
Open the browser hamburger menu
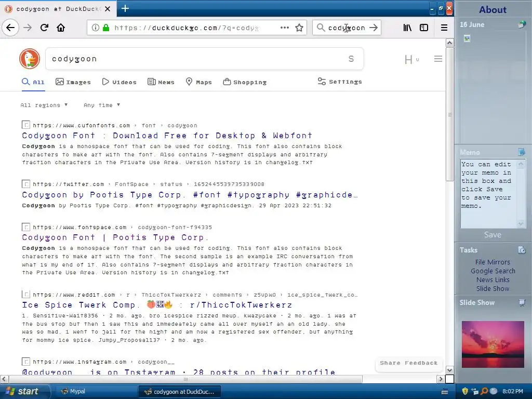tap(444, 28)
